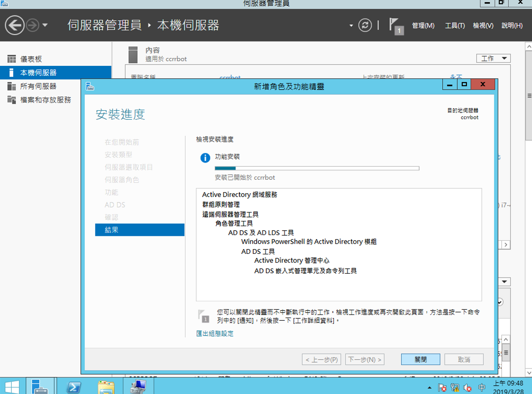Click the 取消 button
532x394 pixels.
pyautogui.click(x=464, y=359)
